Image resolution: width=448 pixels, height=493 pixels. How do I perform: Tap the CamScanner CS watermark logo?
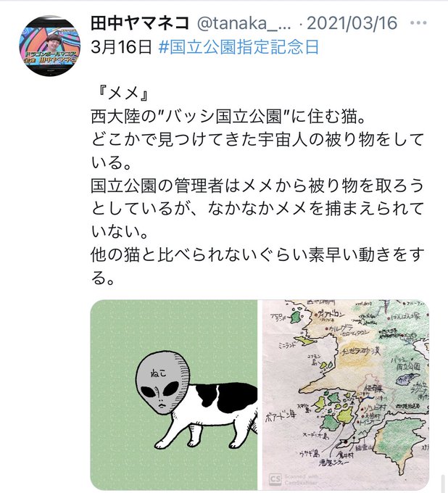[x=275, y=478]
